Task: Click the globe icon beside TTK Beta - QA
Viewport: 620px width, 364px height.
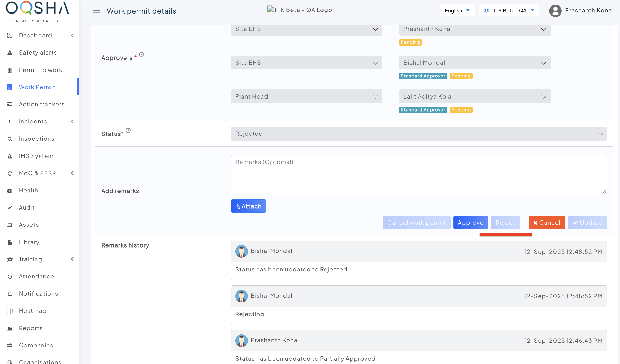Action: click(486, 11)
